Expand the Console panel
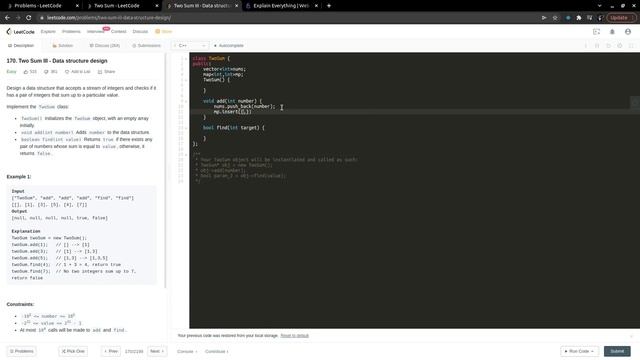The image size is (640, 360). 187,351
